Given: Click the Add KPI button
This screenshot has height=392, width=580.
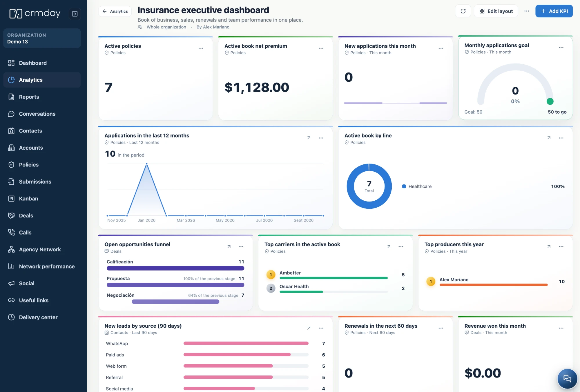Looking at the screenshot, I should coord(554,11).
